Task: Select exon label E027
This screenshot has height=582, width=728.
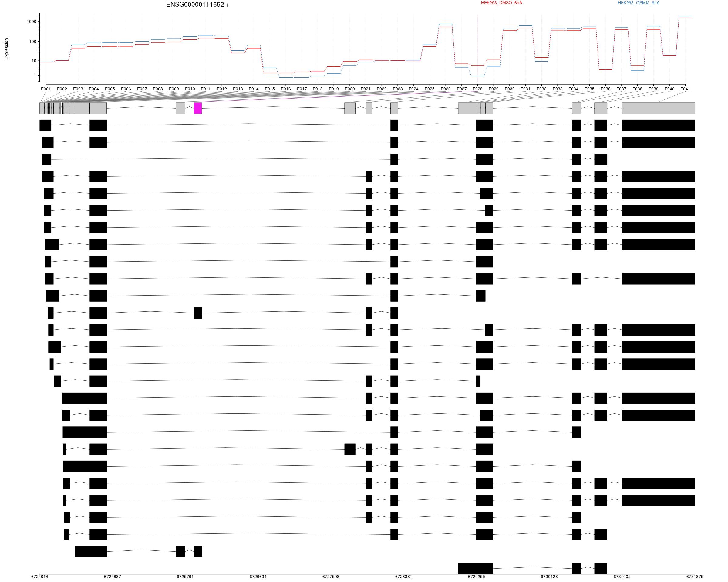Action: point(462,89)
